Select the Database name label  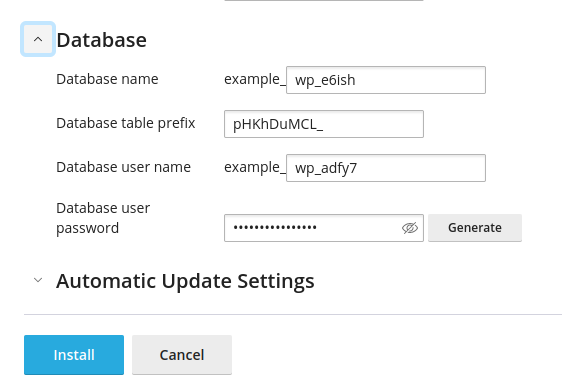tap(107, 79)
